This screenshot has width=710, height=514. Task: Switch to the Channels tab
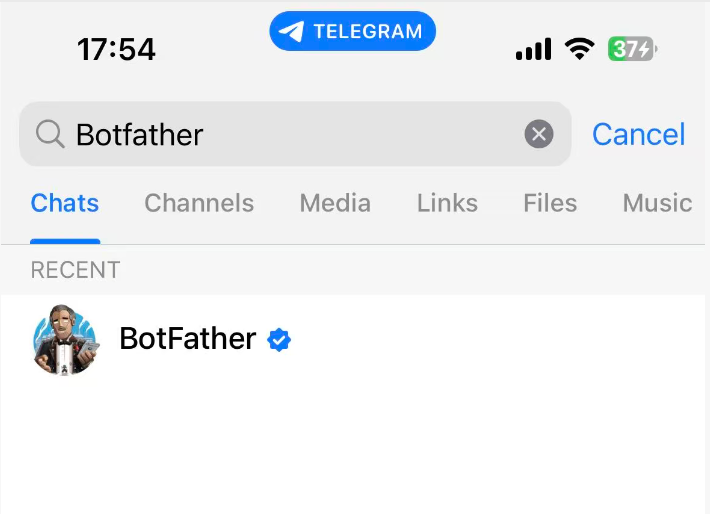199,204
